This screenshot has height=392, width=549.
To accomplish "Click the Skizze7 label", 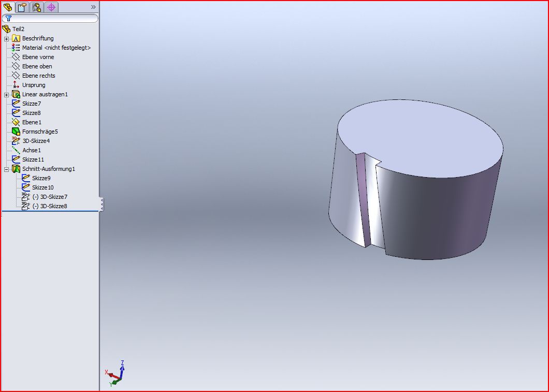I will pos(32,104).
